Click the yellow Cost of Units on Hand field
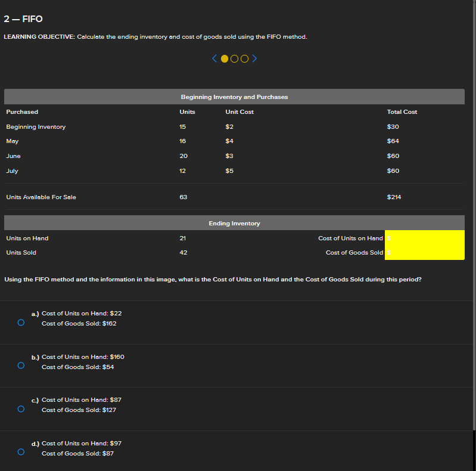Viewport: 476px width, 471px height. [x=424, y=238]
